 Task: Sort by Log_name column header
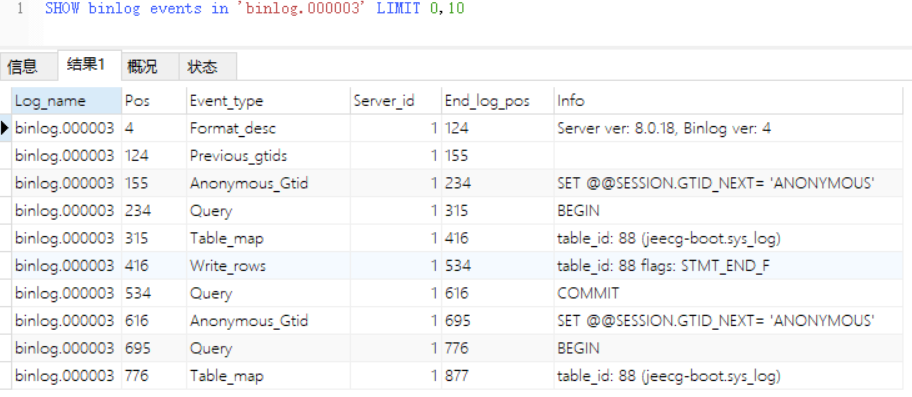[67, 101]
